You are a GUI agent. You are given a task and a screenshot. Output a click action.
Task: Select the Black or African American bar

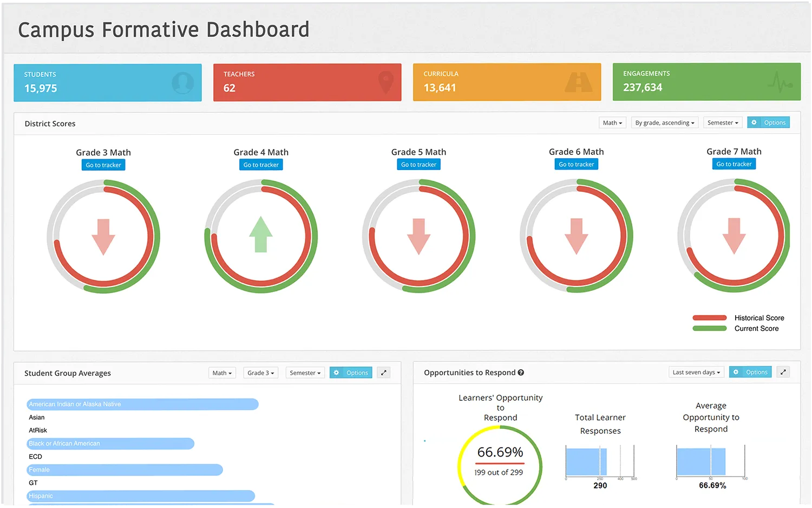110,444
